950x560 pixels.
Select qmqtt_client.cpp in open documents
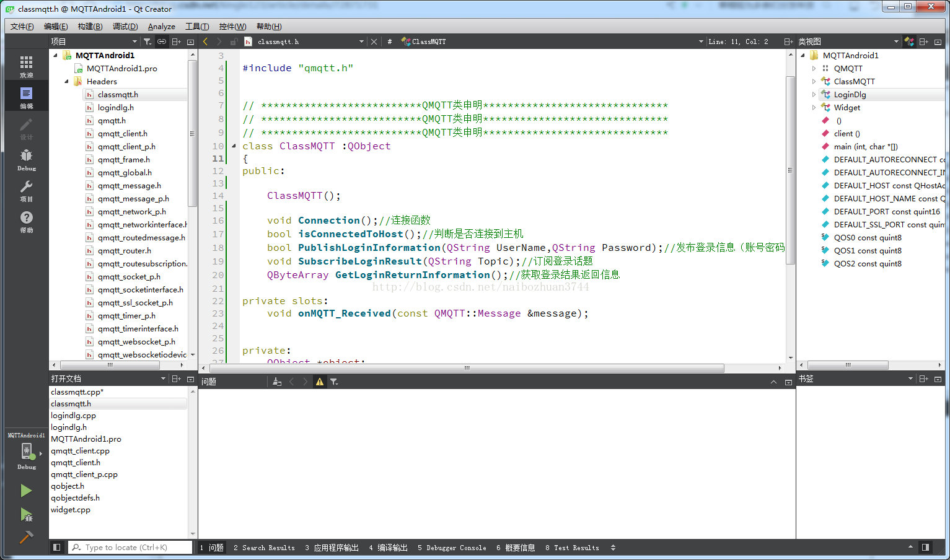(80, 450)
